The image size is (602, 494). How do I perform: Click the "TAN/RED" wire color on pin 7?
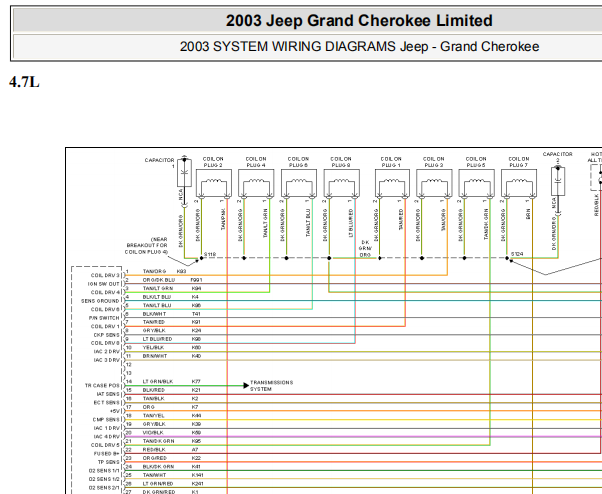[154, 322]
